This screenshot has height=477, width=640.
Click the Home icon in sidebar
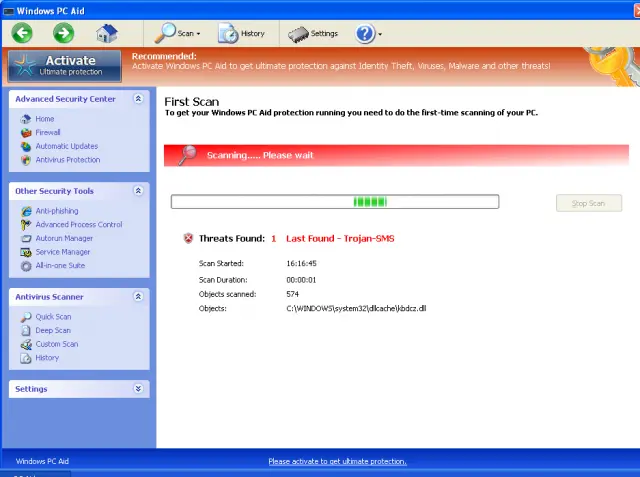26,119
